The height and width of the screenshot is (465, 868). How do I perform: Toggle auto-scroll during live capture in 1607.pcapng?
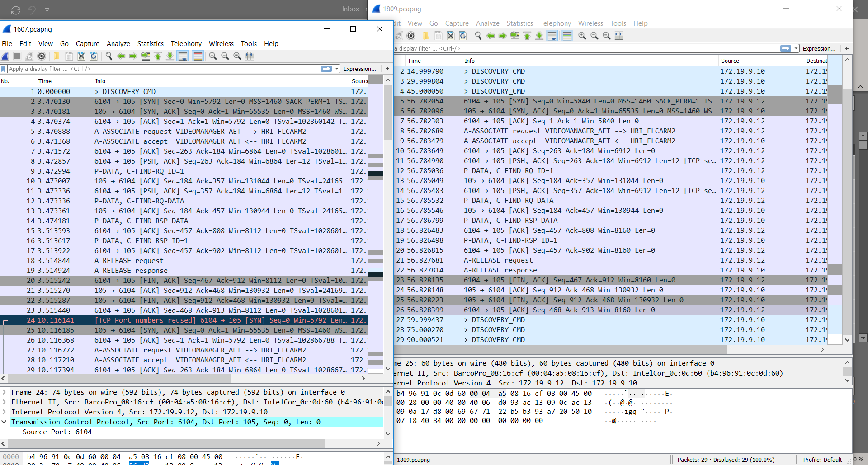(182, 56)
